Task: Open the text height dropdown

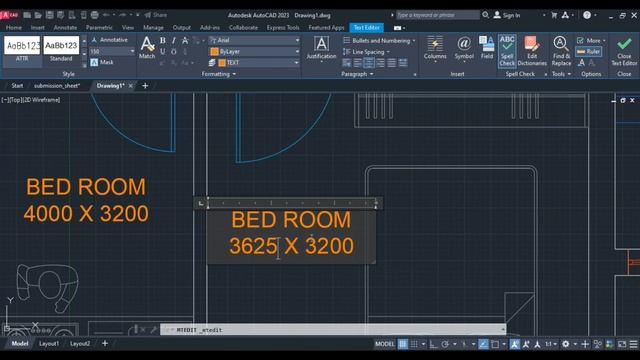Action: [132, 51]
